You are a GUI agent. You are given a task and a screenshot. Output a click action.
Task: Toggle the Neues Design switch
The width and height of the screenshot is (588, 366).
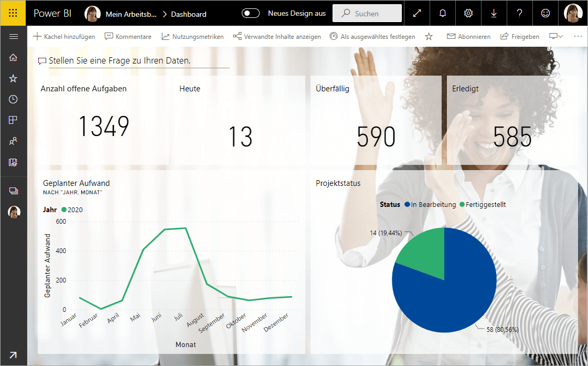pos(251,13)
